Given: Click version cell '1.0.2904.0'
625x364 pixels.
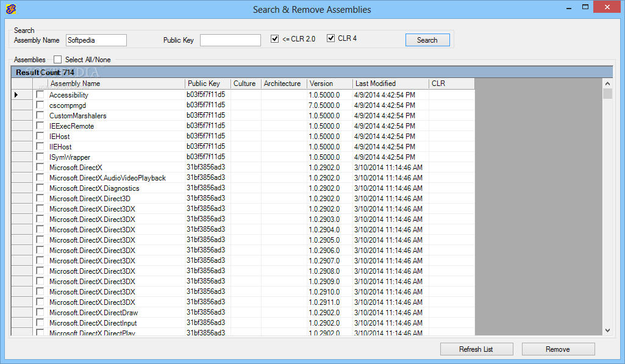Looking at the screenshot, I should 330,230.
